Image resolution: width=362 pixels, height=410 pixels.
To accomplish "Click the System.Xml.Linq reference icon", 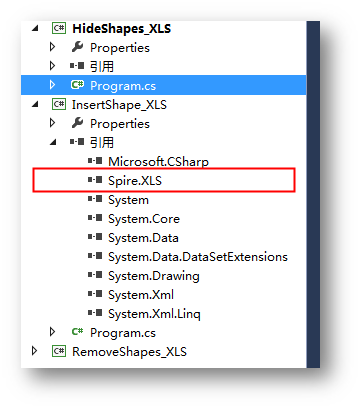I will coord(95,313).
